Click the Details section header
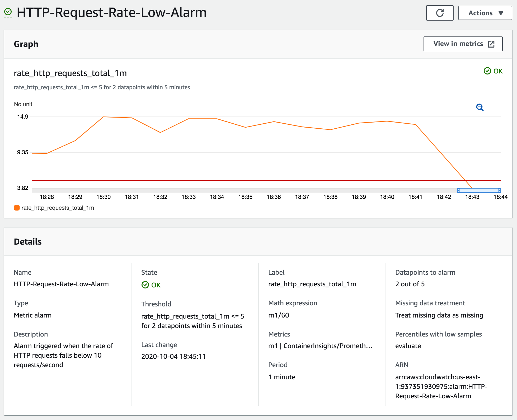This screenshot has width=517, height=420. coord(28,241)
